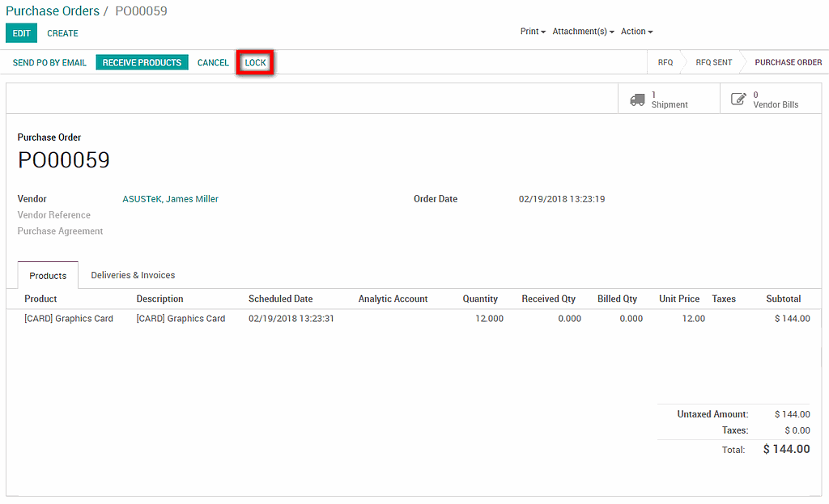The image size is (829, 504).
Task: Select the RFQ status stage
Action: click(x=665, y=62)
